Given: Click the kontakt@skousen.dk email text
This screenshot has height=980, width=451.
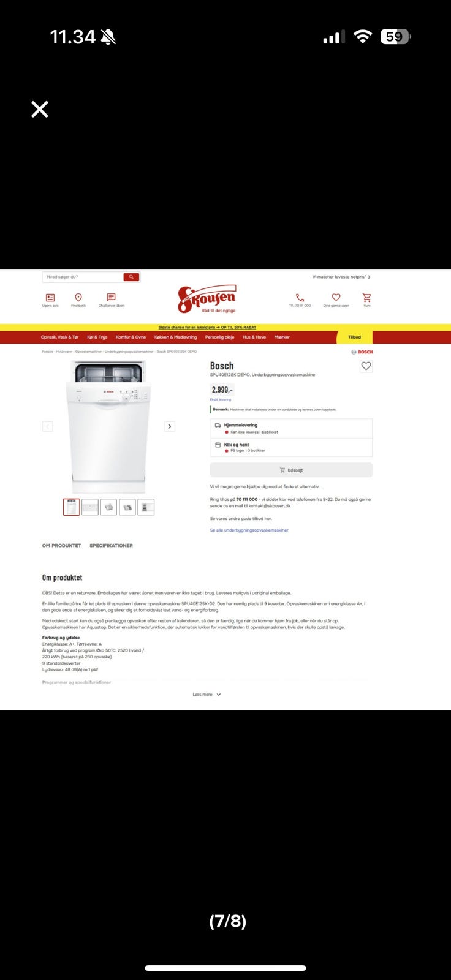Looking at the screenshot, I should pos(270,506).
